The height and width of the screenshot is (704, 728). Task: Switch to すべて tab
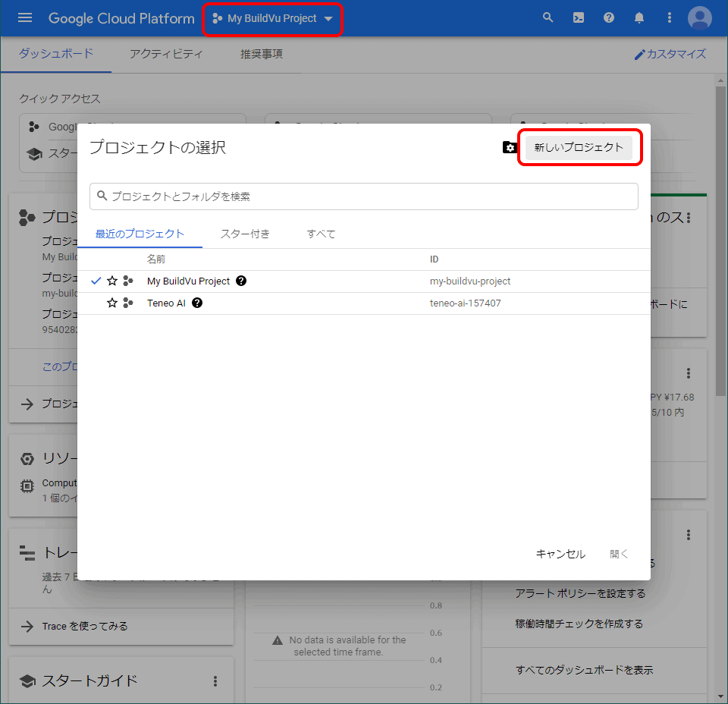pyautogui.click(x=321, y=234)
